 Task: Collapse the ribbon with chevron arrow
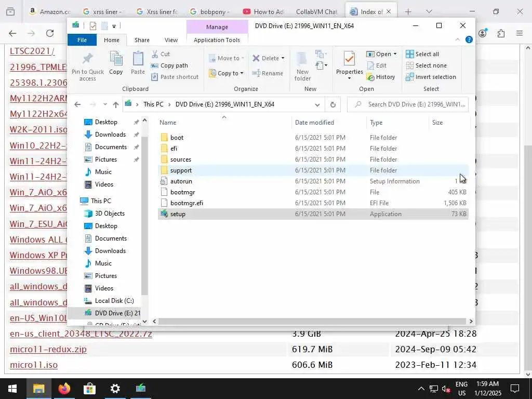coord(457,39)
